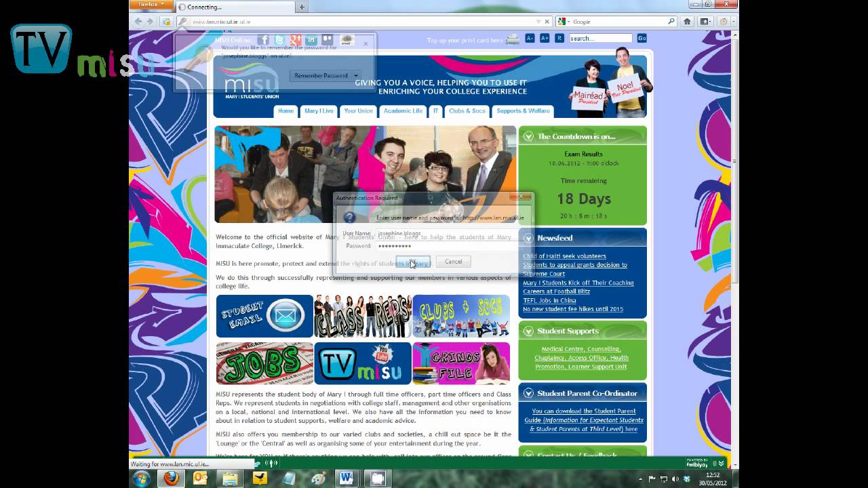Click the Windows Start button
Screen dimensions: 868x488
(141, 479)
